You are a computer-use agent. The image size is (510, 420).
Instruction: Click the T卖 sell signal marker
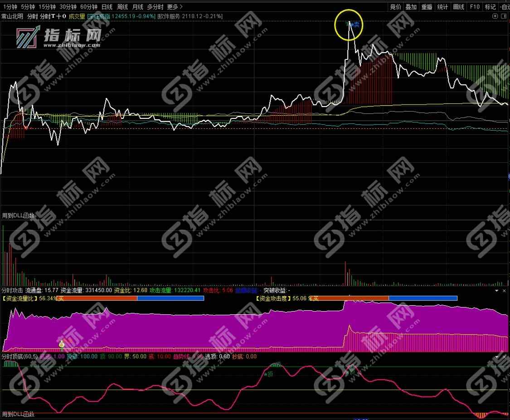tap(353, 24)
